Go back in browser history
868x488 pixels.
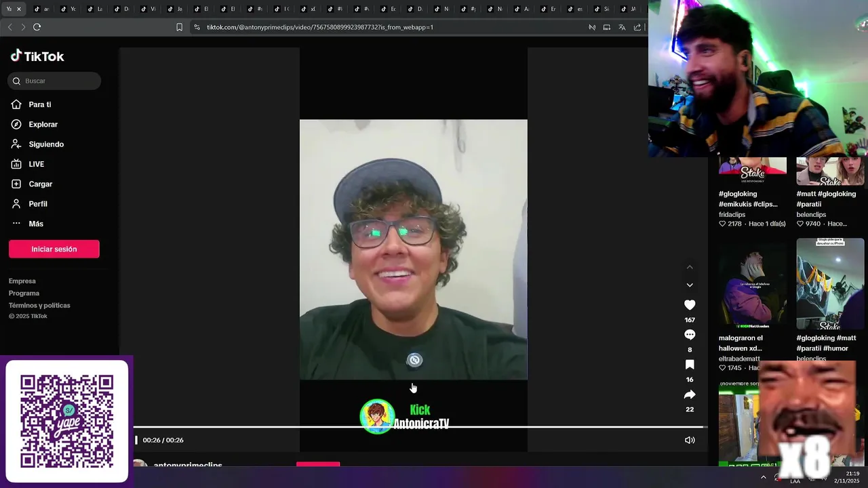pos(9,27)
